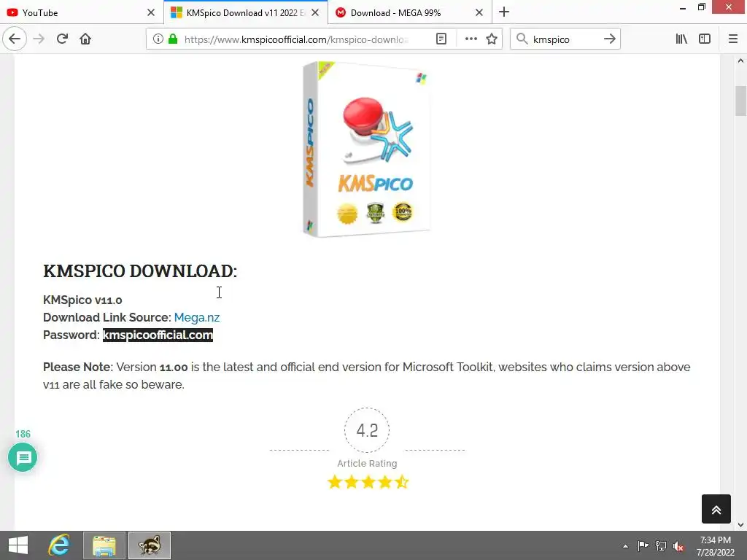Open File Explorer from the taskbar
The width and height of the screenshot is (747, 560).
104,545
